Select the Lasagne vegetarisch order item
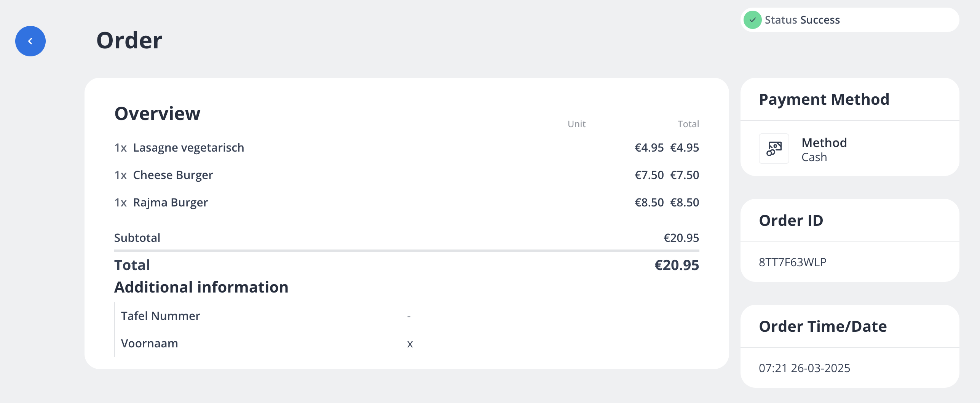The width and height of the screenshot is (980, 403). click(x=188, y=147)
